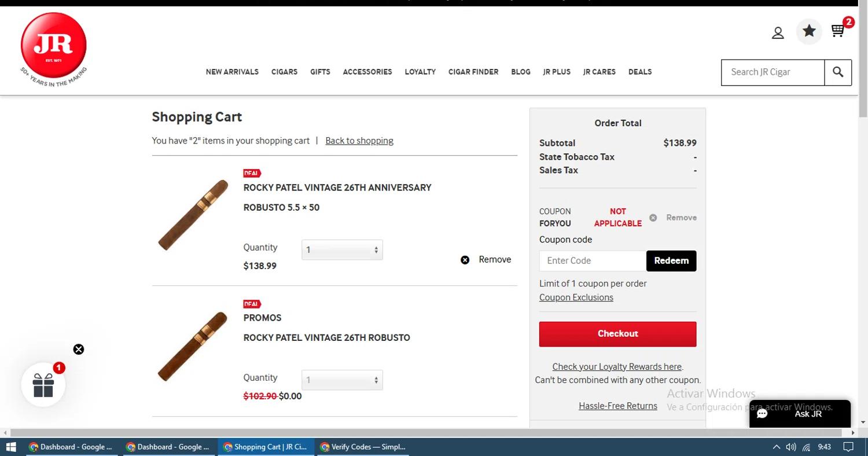Switch to second Dashboard - Google taskbar window
The image size is (868, 456).
[168, 447]
